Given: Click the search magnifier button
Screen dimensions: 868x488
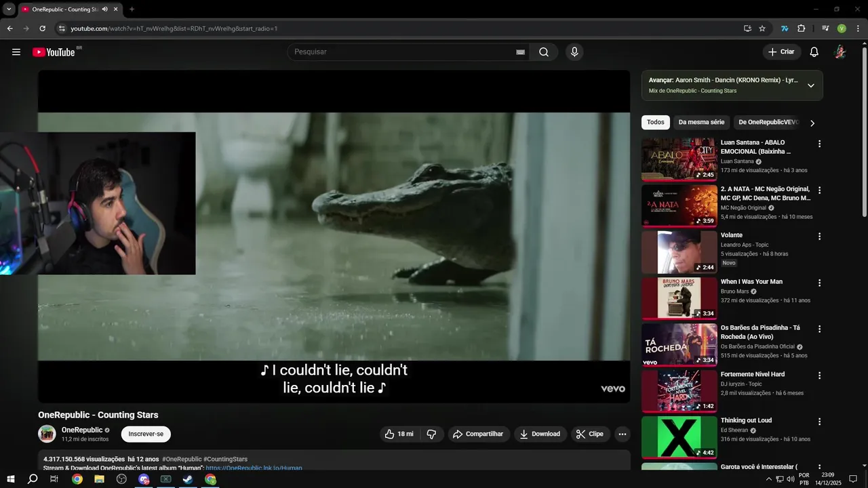Looking at the screenshot, I should (x=544, y=52).
